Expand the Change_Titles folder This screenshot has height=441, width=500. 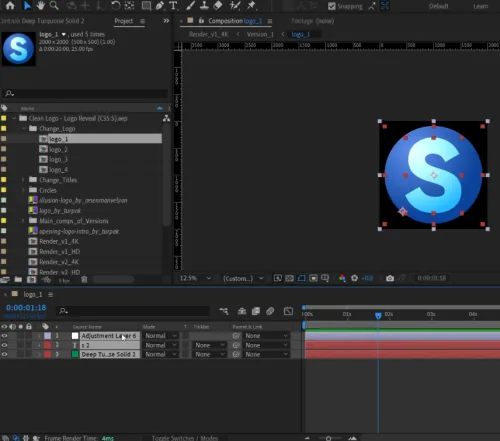[x=23, y=180]
